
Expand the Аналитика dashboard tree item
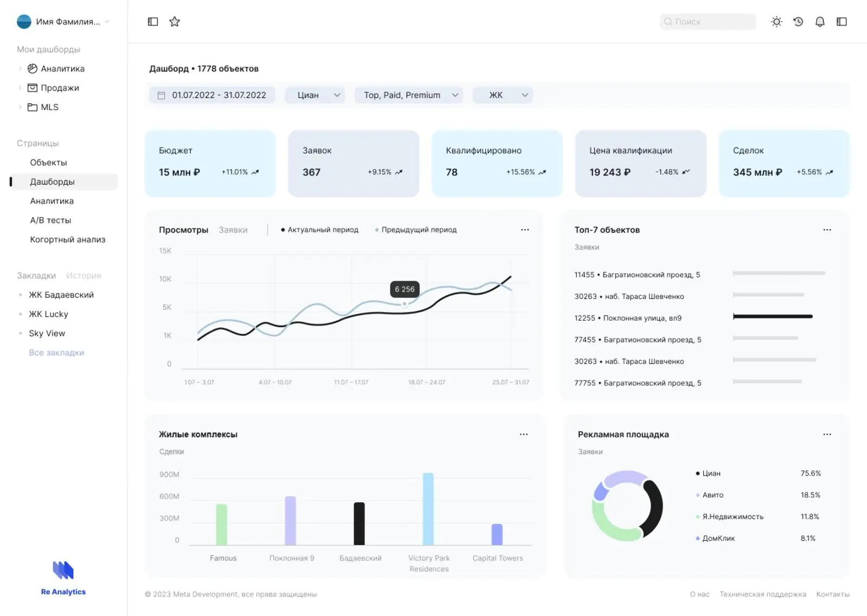tap(20, 68)
